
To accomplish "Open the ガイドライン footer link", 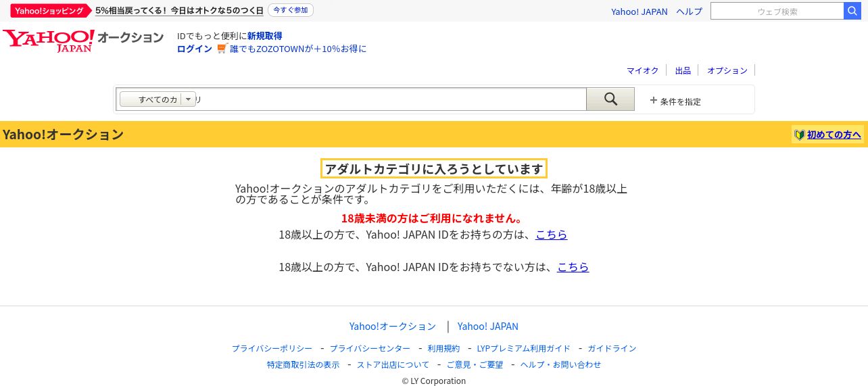I will click(612, 348).
